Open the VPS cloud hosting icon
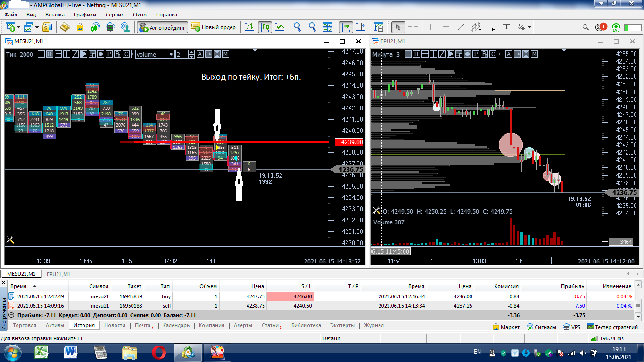This screenshot has height=362, width=644. pyautogui.click(x=110, y=27)
